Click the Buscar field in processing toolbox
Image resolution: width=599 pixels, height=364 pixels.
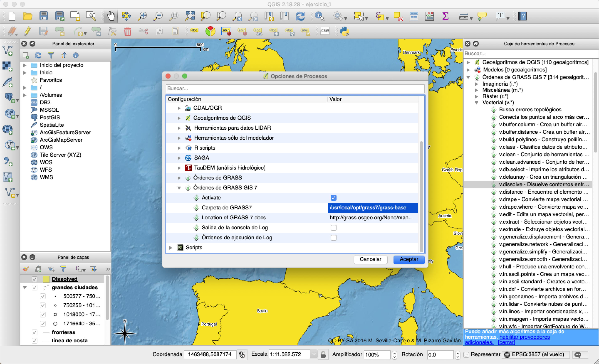(531, 53)
